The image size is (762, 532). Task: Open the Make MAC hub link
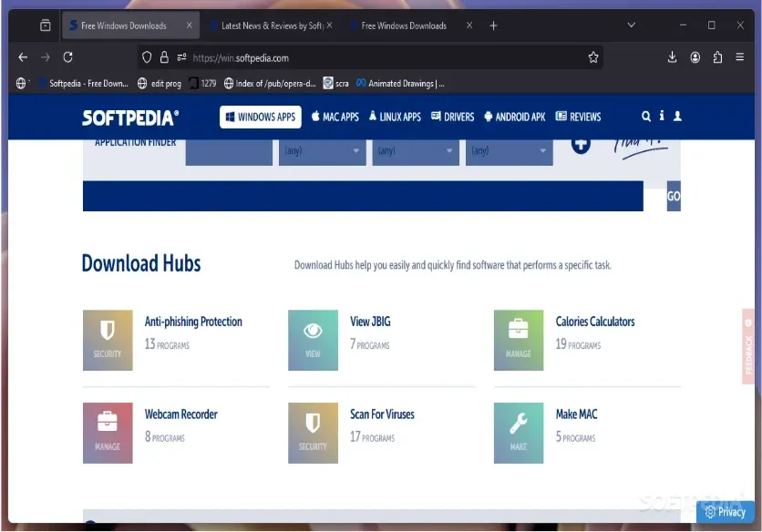point(576,414)
